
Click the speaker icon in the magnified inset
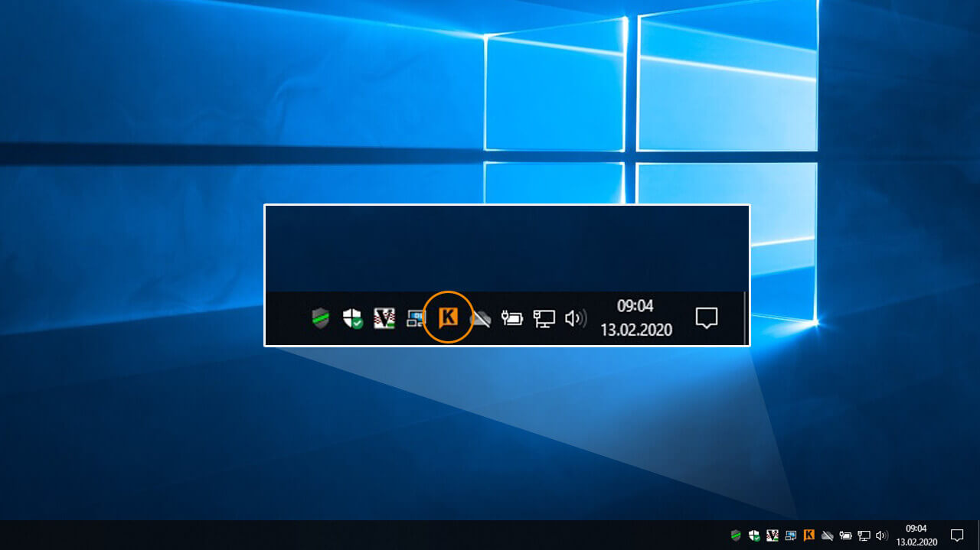(575, 318)
